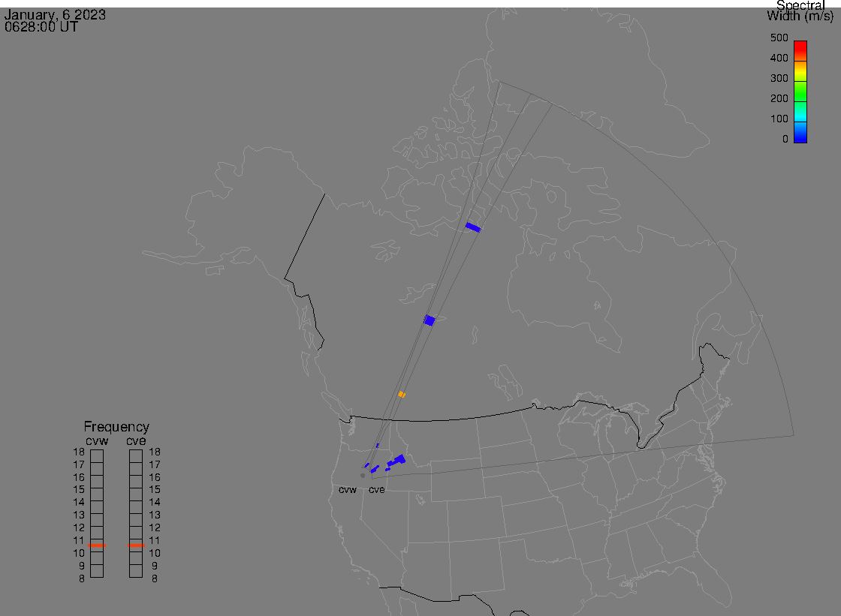Click the orange scatter patch on the radar beam

point(401,395)
